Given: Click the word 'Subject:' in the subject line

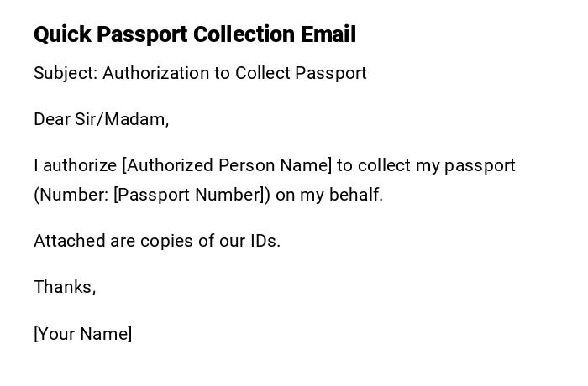Looking at the screenshot, I should pos(66,73).
